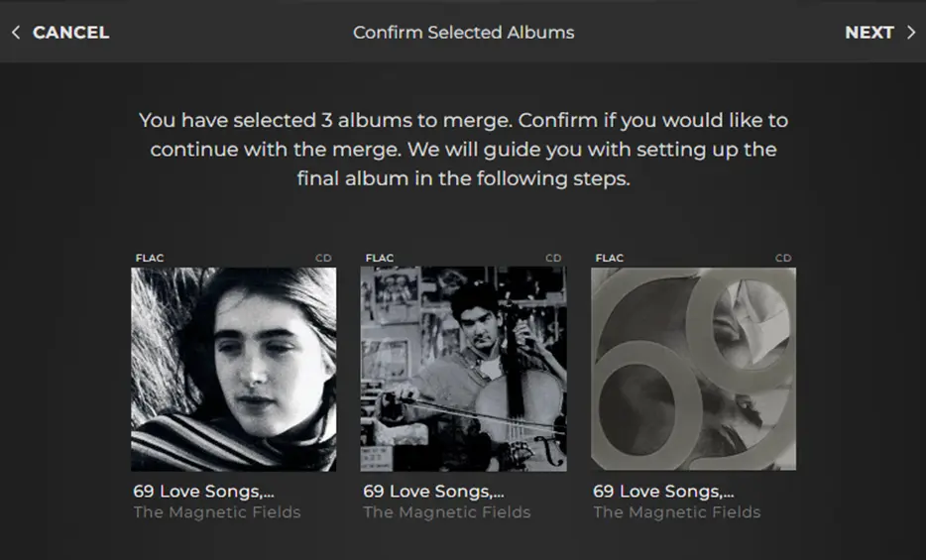Open the 69 Love Songs title under the portrait cover
926x560 pixels.
(203, 492)
